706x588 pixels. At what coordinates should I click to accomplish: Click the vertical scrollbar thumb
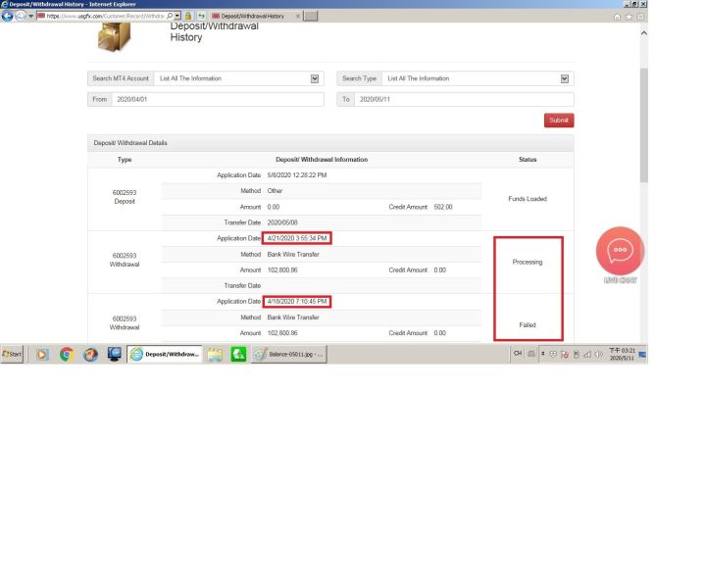(x=644, y=125)
